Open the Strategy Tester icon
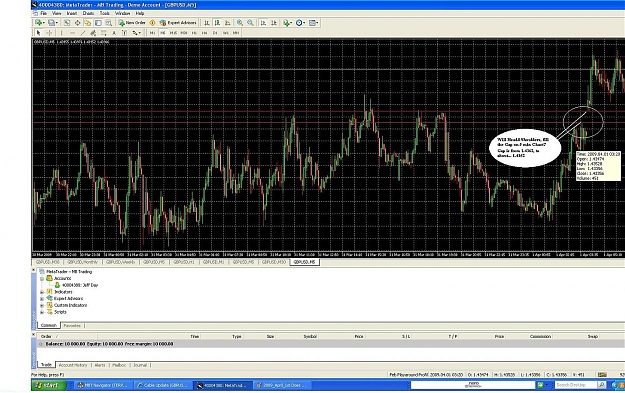The image size is (625, 393). pos(108,23)
